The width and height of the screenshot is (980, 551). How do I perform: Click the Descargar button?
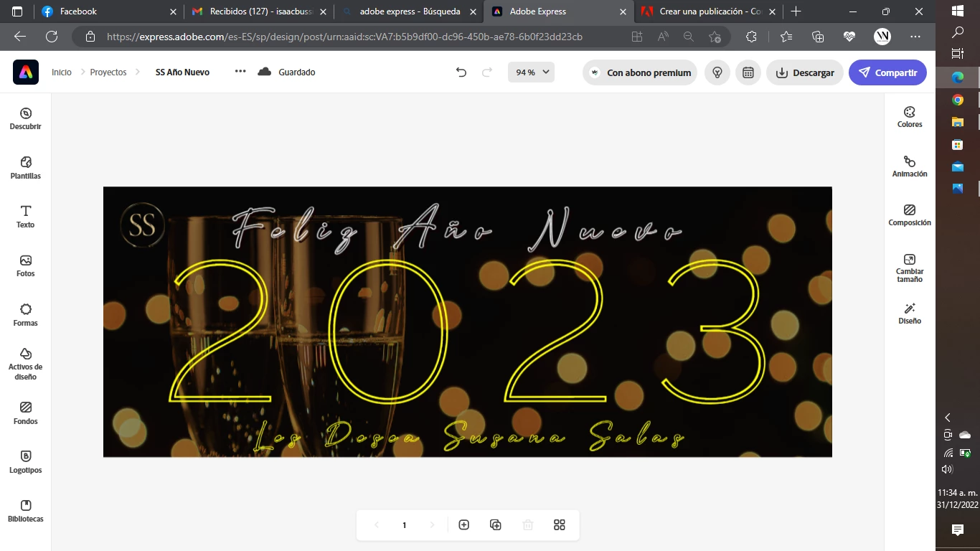(x=805, y=72)
